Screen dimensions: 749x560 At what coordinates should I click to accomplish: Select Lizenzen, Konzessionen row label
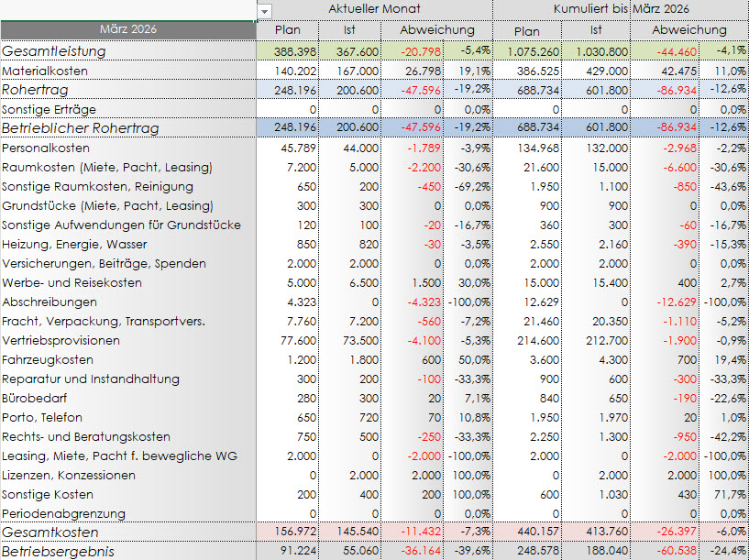point(69,475)
